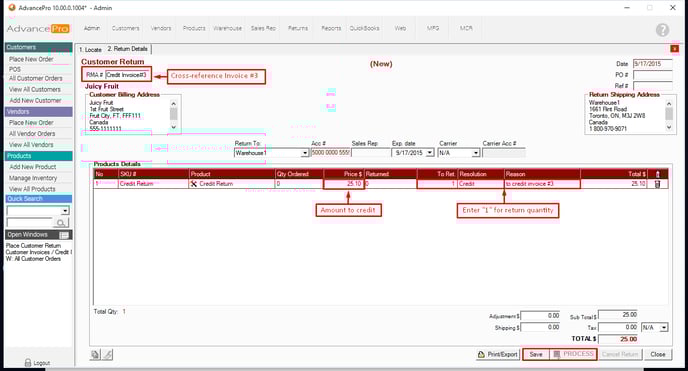This screenshot has width=688, height=371.
Task: Open the Warehouse menu
Action: click(x=227, y=28)
